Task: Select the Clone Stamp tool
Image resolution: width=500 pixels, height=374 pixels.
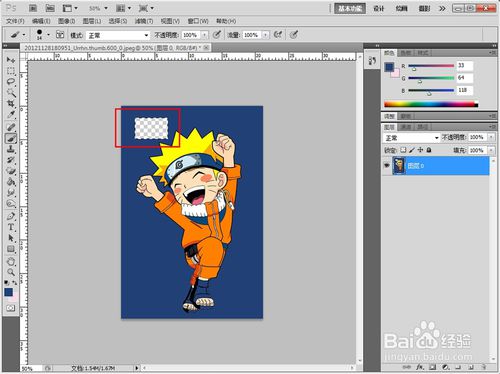Action: [11, 149]
